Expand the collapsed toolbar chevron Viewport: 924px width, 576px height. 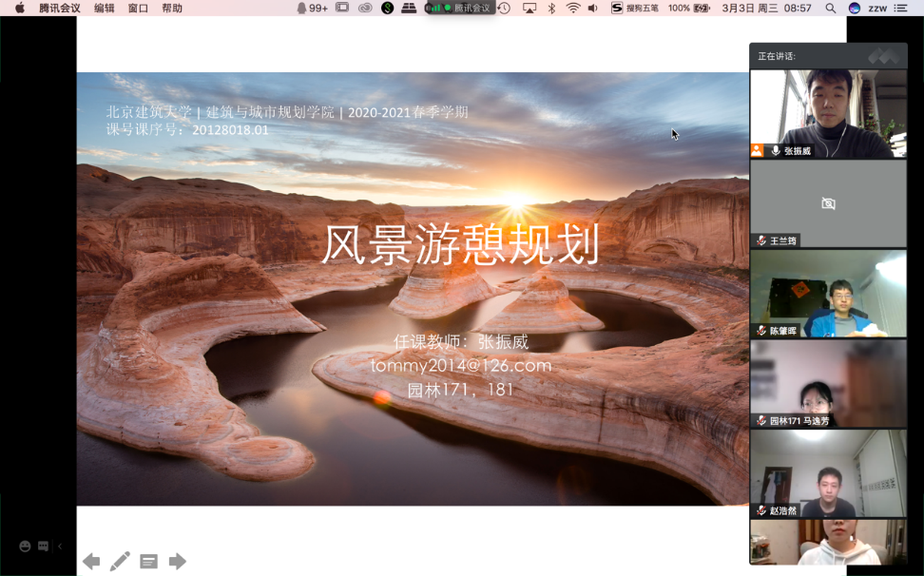tap(60, 547)
